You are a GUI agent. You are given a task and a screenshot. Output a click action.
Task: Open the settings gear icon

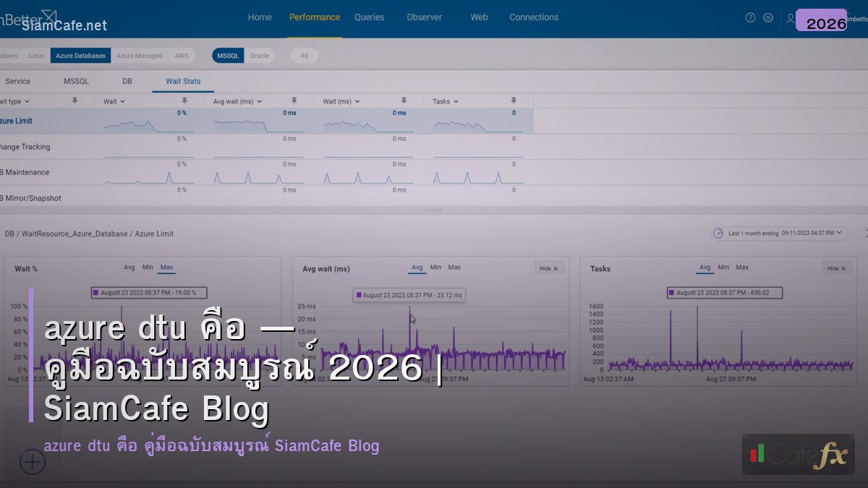click(x=768, y=18)
